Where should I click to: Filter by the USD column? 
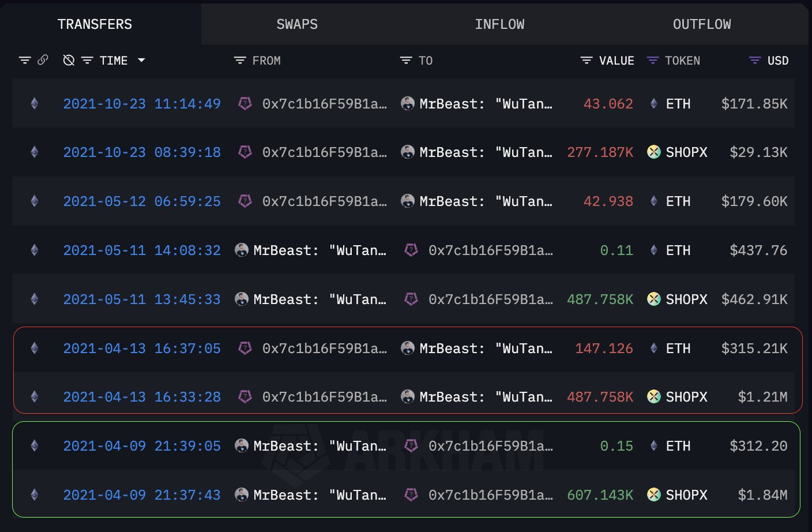pyautogui.click(x=754, y=60)
